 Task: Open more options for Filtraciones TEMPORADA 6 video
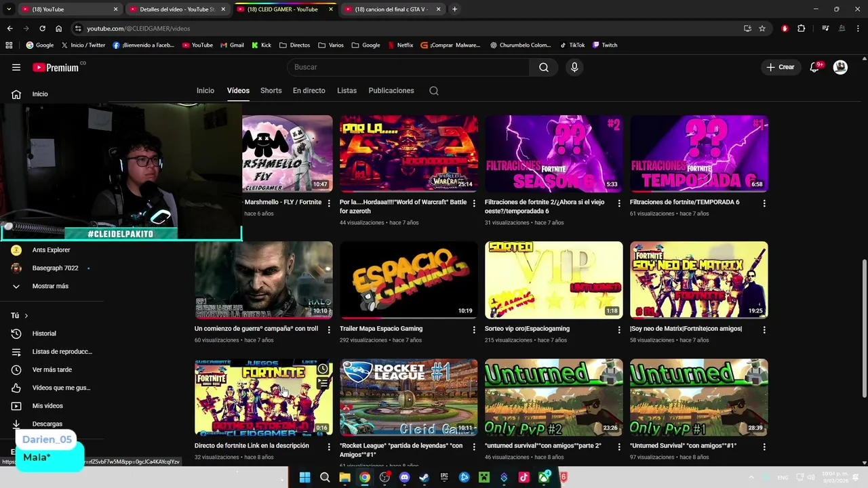click(x=764, y=203)
